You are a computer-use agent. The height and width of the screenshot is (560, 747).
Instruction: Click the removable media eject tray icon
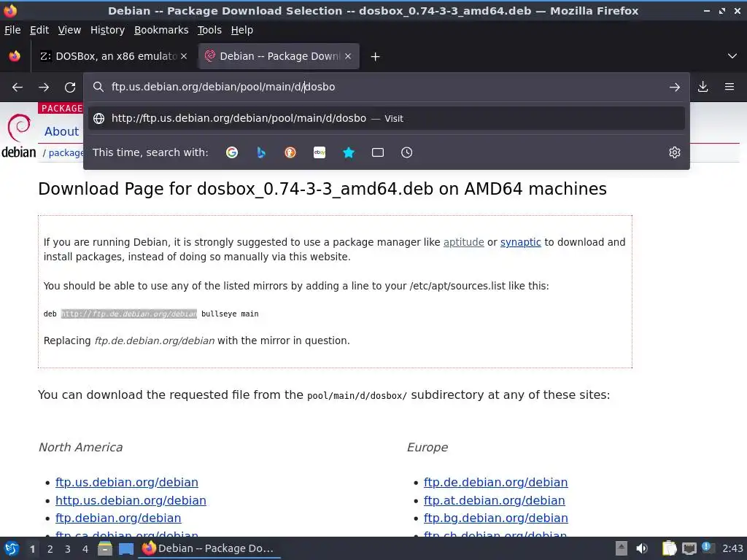(x=622, y=548)
